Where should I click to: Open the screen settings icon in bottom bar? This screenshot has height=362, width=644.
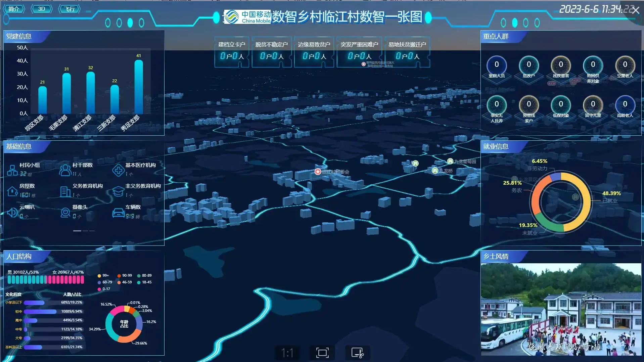point(357,353)
